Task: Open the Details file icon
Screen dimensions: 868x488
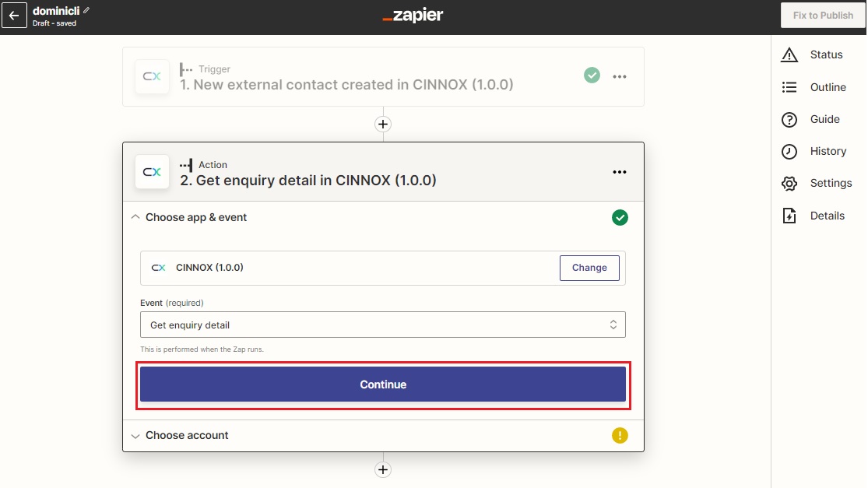Action: pyautogui.click(x=789, y=216)
